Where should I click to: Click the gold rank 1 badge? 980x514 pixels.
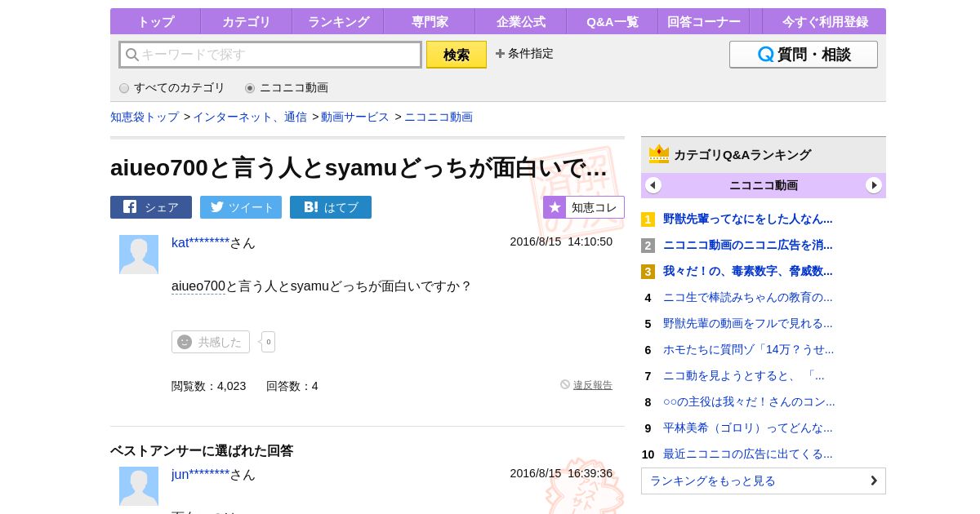(x=648, y=219)
